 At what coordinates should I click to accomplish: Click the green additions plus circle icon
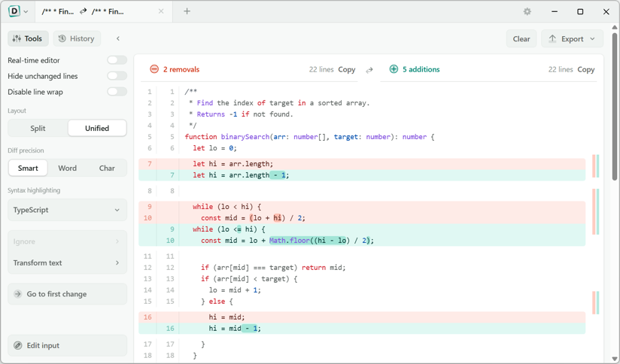394,69
